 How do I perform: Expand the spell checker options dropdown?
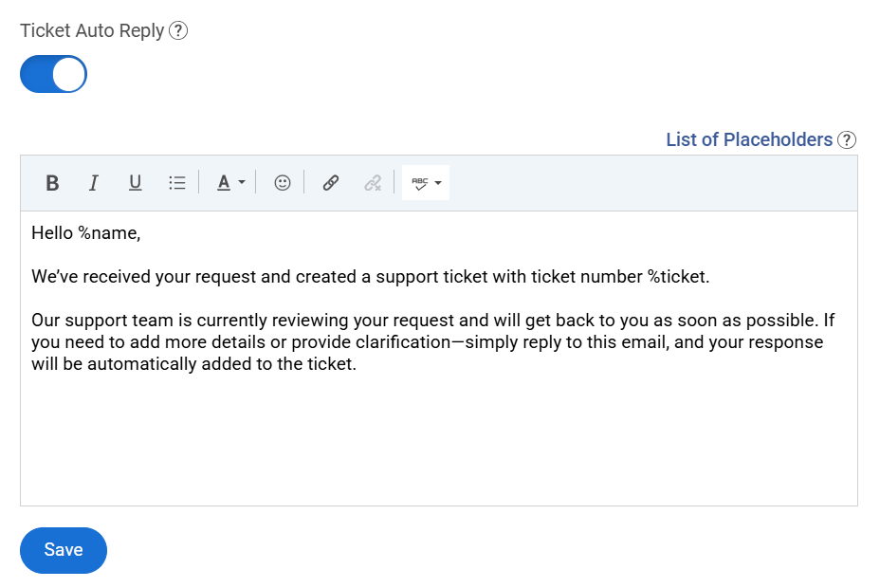tap(436, 182)
